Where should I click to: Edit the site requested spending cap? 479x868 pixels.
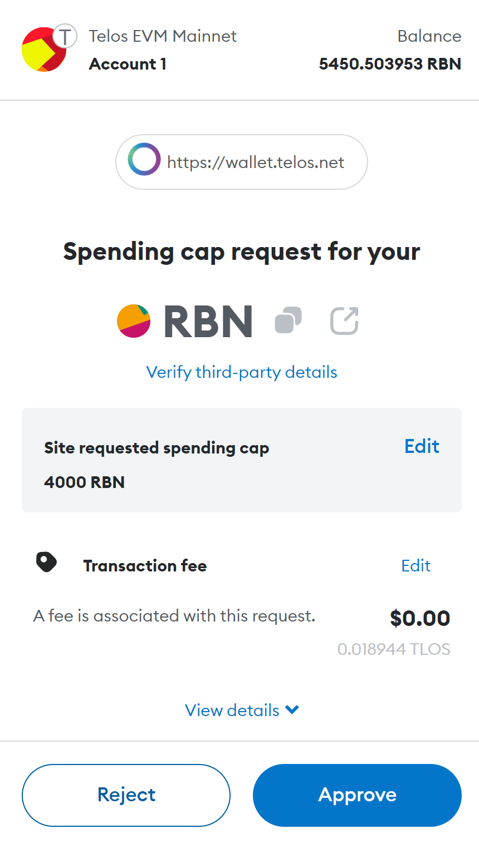[x=422, y=446]
